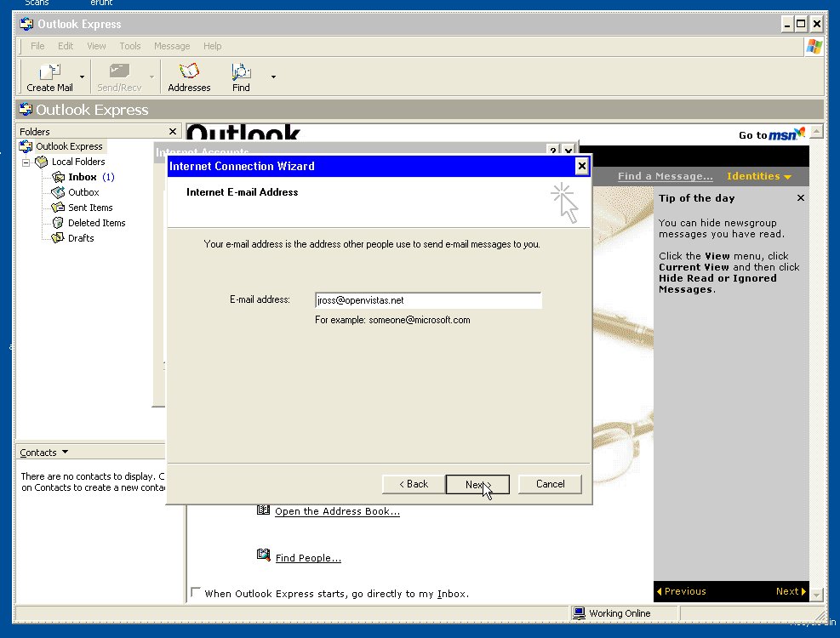Open the Create Mail stationery dropdown arrow
Image resolution: width=840 pixels, height=638 pixels.
(x=82, y=77)
